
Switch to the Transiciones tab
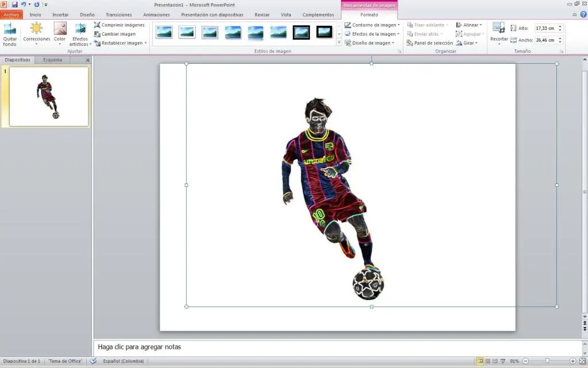[x=118, y=14]
